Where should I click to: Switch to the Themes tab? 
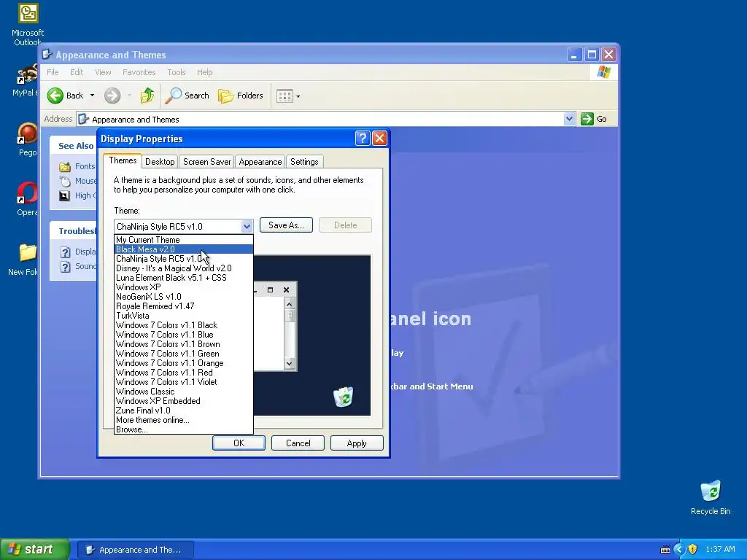click(x=123, y=160)
